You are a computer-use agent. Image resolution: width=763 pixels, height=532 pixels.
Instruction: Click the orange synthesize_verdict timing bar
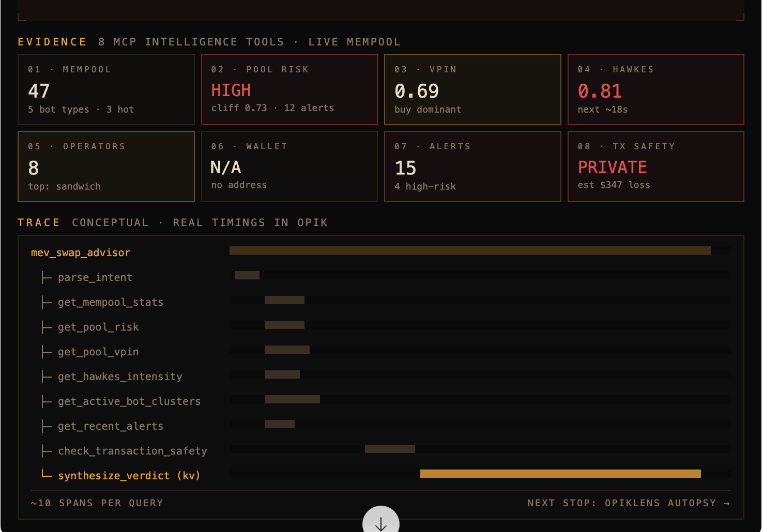pos(560,474)
